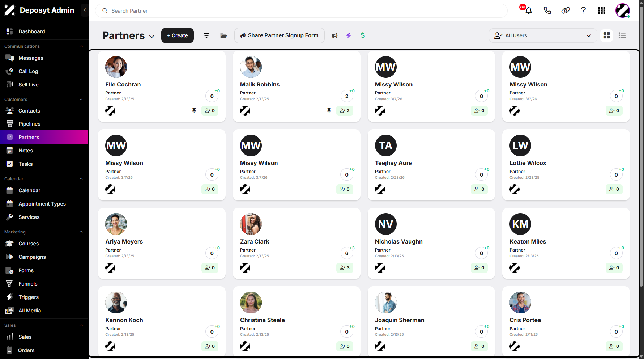Click the Search Partner field
This screenshot has width=644, height=359.
[301, 11]
